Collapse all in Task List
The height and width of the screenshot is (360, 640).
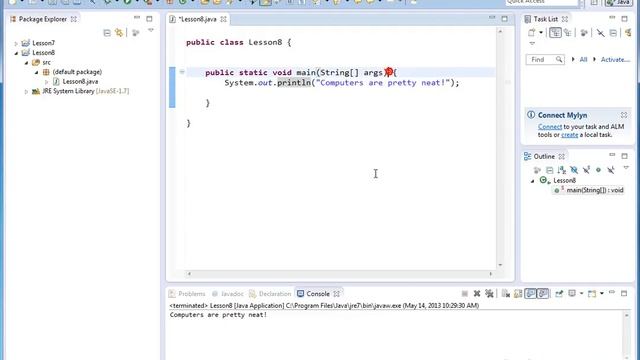[613, 33]
